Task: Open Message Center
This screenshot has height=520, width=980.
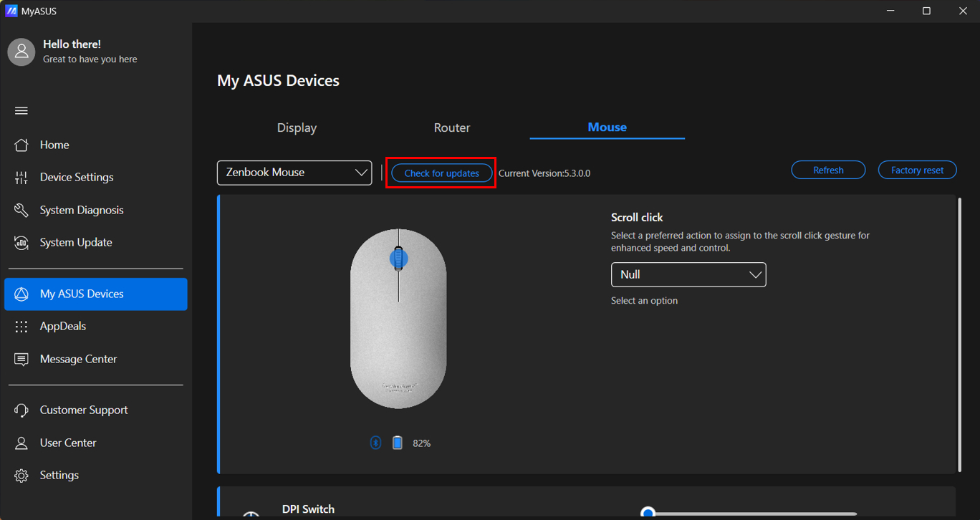Action: [96, 359]
